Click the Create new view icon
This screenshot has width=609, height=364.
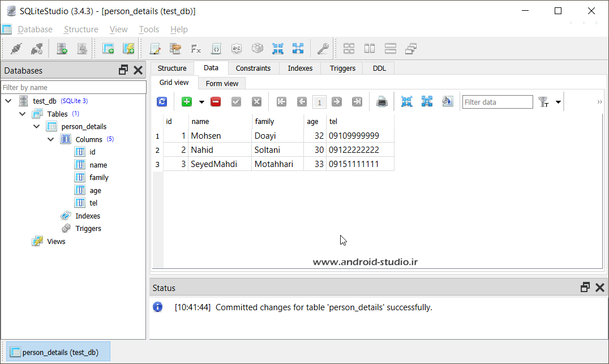tap(128, 49)
